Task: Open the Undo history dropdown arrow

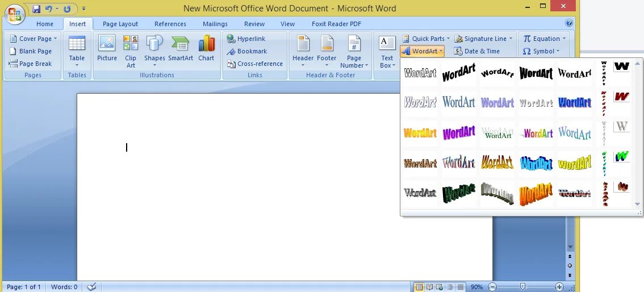Action: coord(57,8)
